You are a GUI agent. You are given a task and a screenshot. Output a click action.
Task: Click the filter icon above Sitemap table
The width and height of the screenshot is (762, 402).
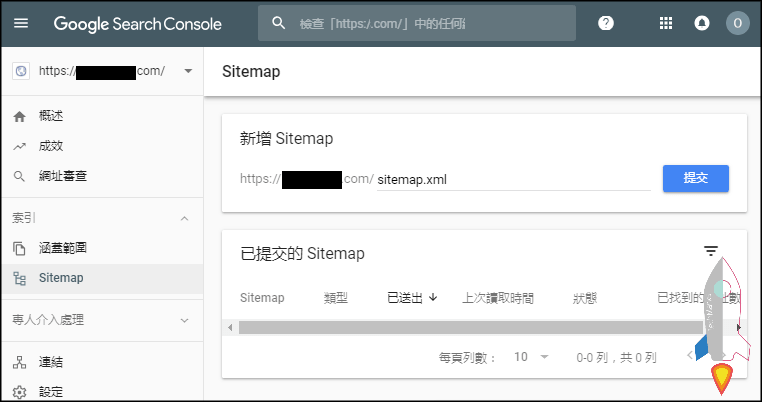click(x=711, y=252)
